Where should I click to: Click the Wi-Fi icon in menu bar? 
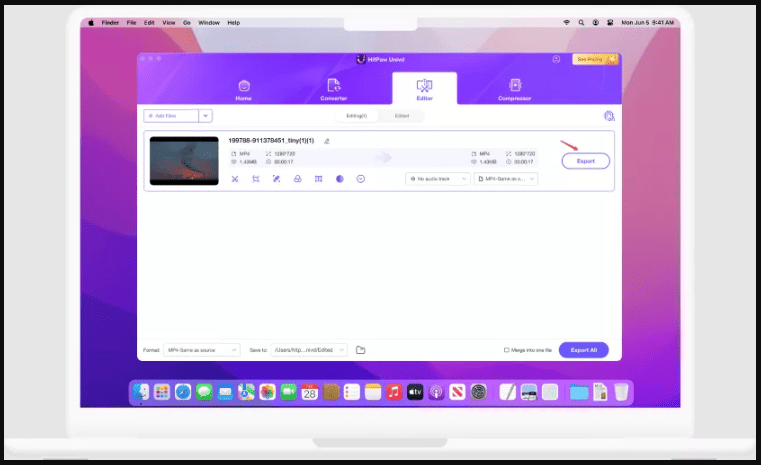(566, 23)
